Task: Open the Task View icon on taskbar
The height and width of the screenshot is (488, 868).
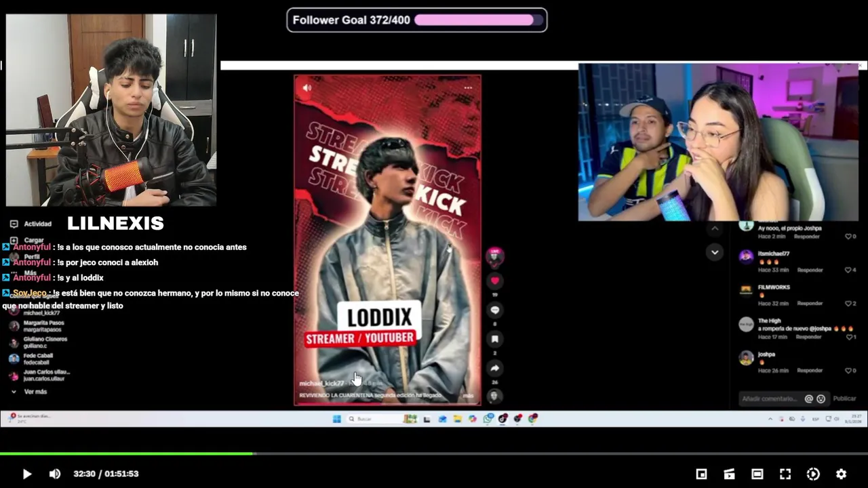Action: pos(427,419)
